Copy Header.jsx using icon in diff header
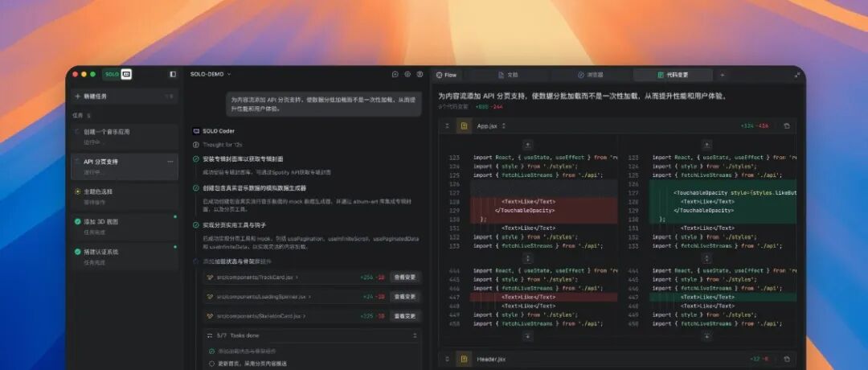 [x=787, y=360]
